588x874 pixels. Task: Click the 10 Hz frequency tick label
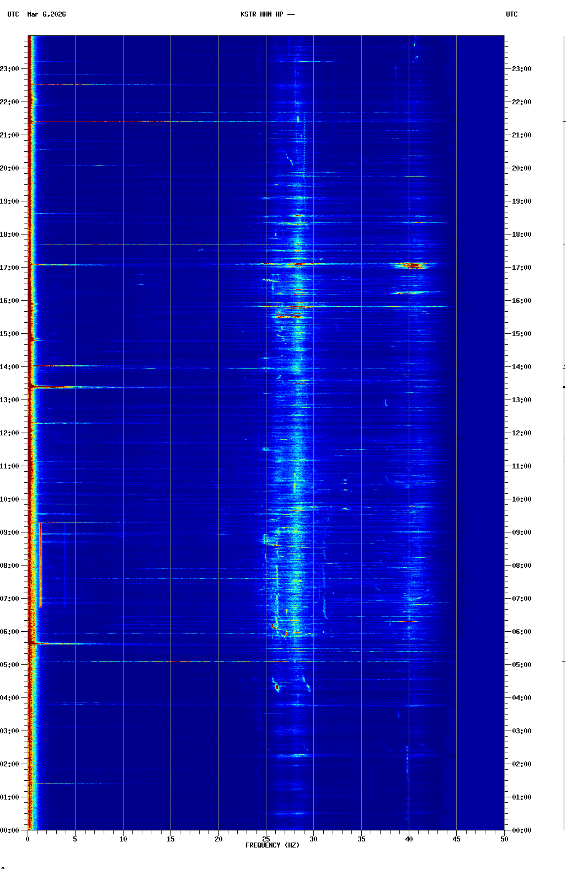point(123,839)
